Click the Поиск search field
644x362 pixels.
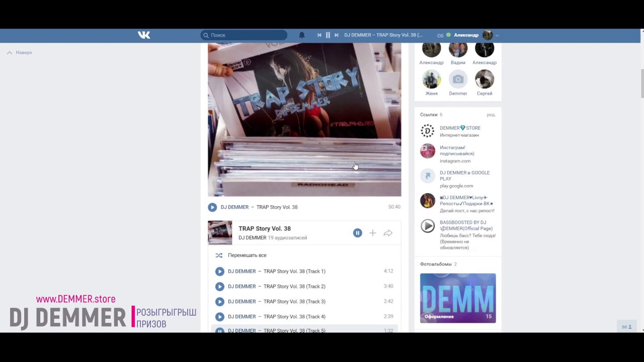point(244,35)
